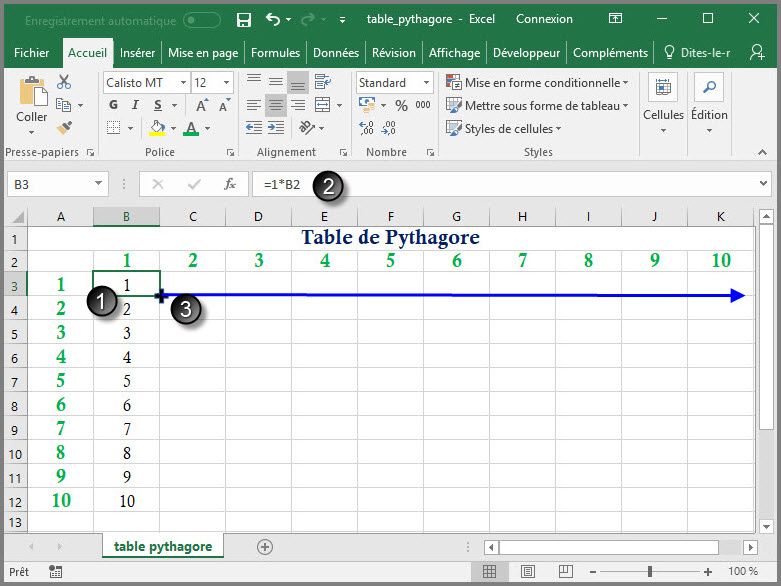Align text to bottom
The height and width of the screenshot is (586, 781).
[x=298, y=83]
